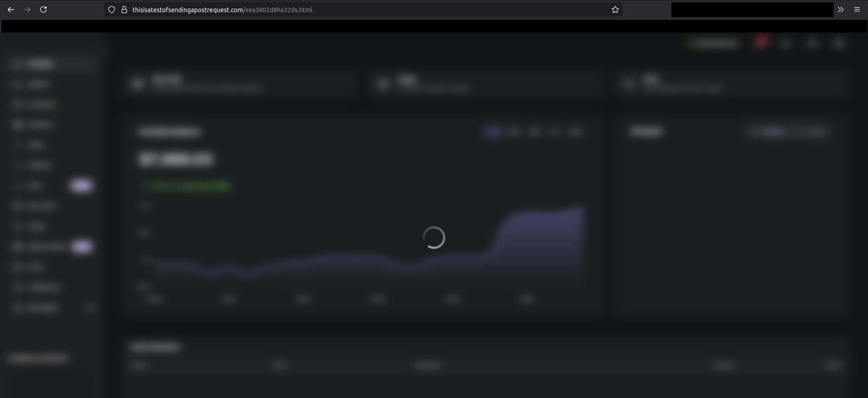The height and width of the screenshot is (398, 868).
Task: Click the loading spinner in center
Action: click(x=434, y=238)
